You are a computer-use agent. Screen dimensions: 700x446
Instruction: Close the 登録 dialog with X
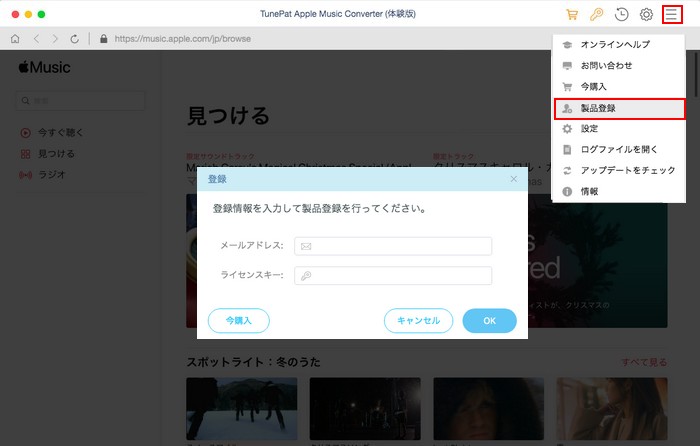tap(514, 179)
